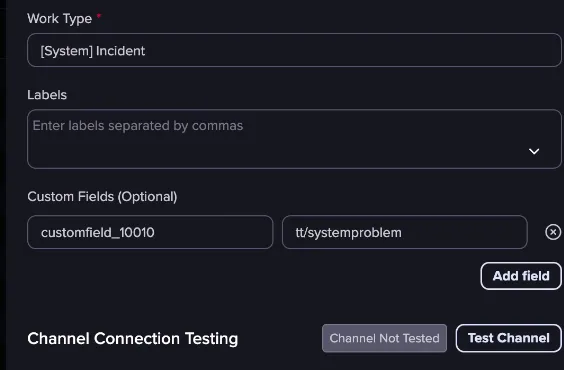Click the empty area below labels placeholder

click(x=252, y=153)
